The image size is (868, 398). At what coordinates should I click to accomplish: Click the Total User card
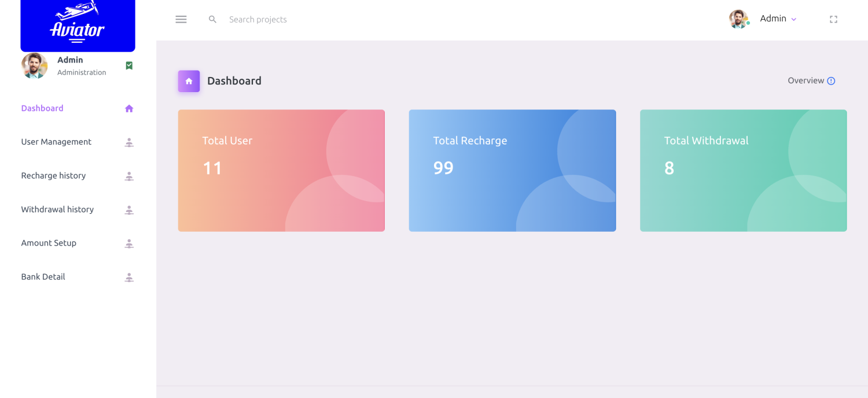coord(281,170)
